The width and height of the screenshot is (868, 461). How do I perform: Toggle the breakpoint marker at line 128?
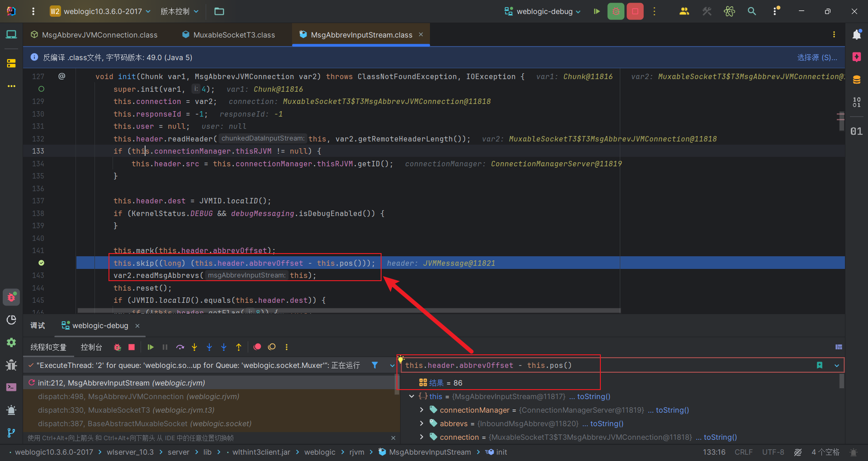[41, 89]
